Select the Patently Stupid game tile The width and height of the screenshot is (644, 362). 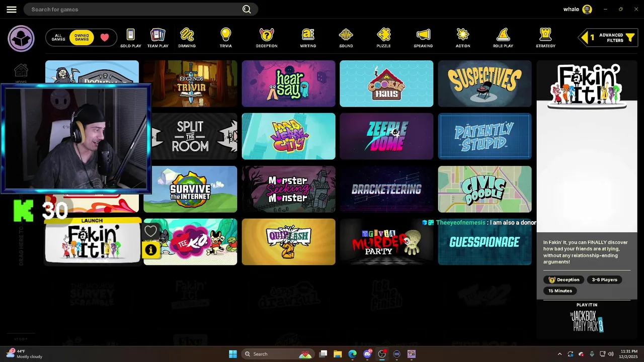pyautogui.click(x=485, y=136)
